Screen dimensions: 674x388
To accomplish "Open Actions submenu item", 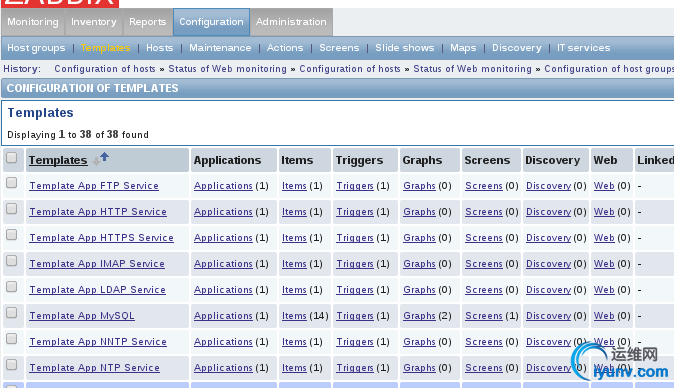I will tap(285, 48).
